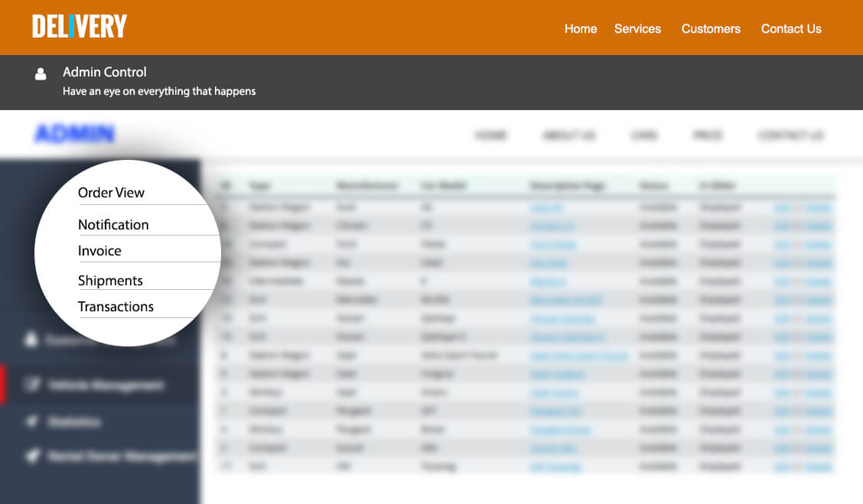The image size is (863, 504).
Task: Open the Services menu item
Action: click(x=637, y=28)
